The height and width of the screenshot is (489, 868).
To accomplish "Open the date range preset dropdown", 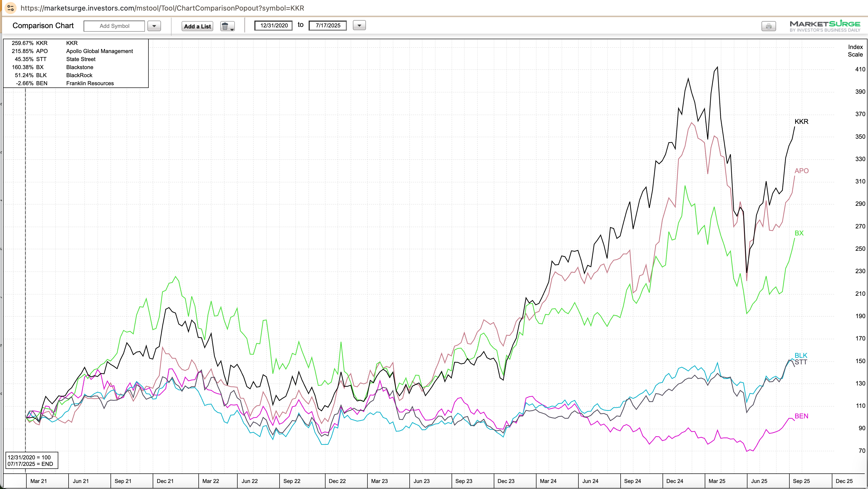I will 359,25.
